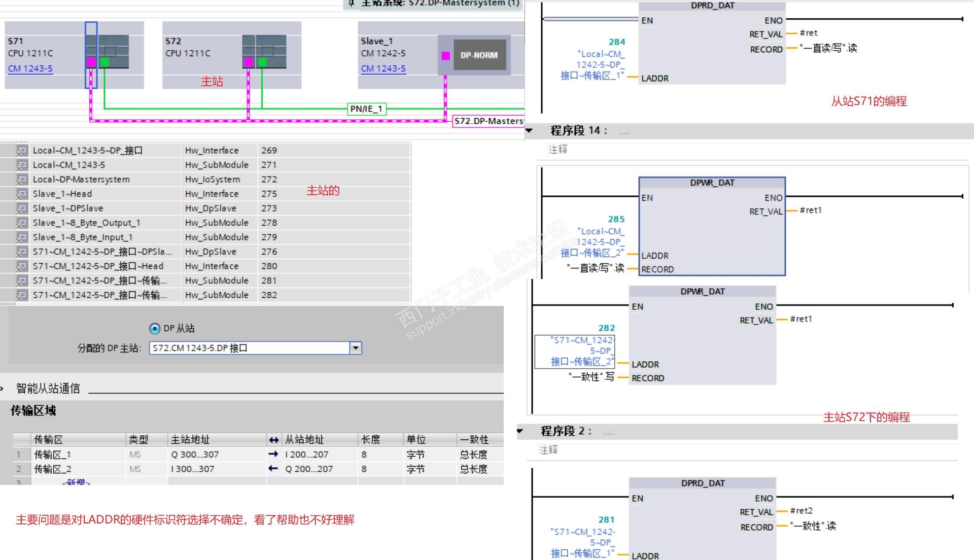Expand the 智能从站通信 section

click(x=3, y=389)
